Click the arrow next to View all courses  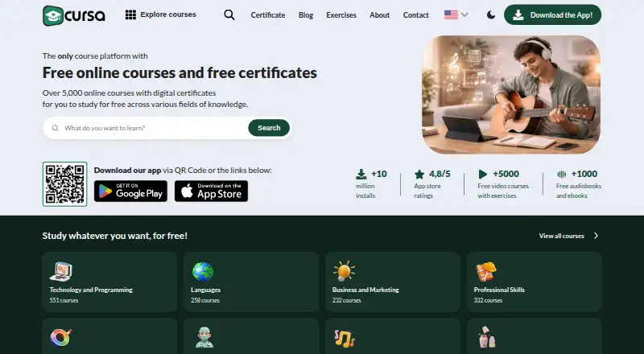coord(596,236)
